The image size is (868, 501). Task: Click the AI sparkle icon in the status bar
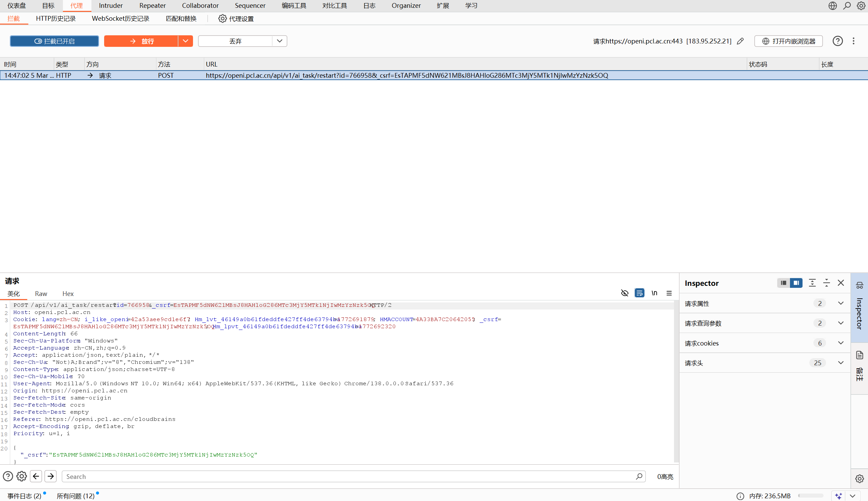pos(838,496)
